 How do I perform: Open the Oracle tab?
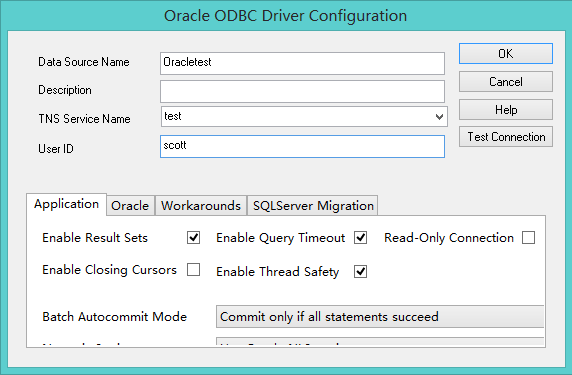[x=130, y=206]
